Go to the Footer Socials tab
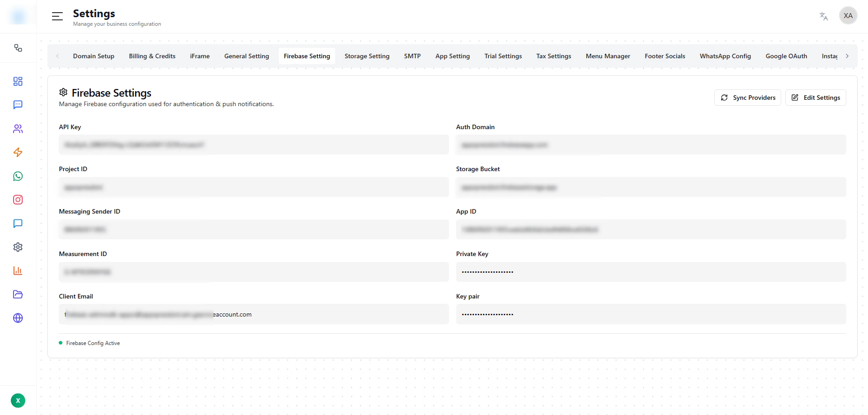Viewport: 868px width, 415px height. [x=665, y=56]
